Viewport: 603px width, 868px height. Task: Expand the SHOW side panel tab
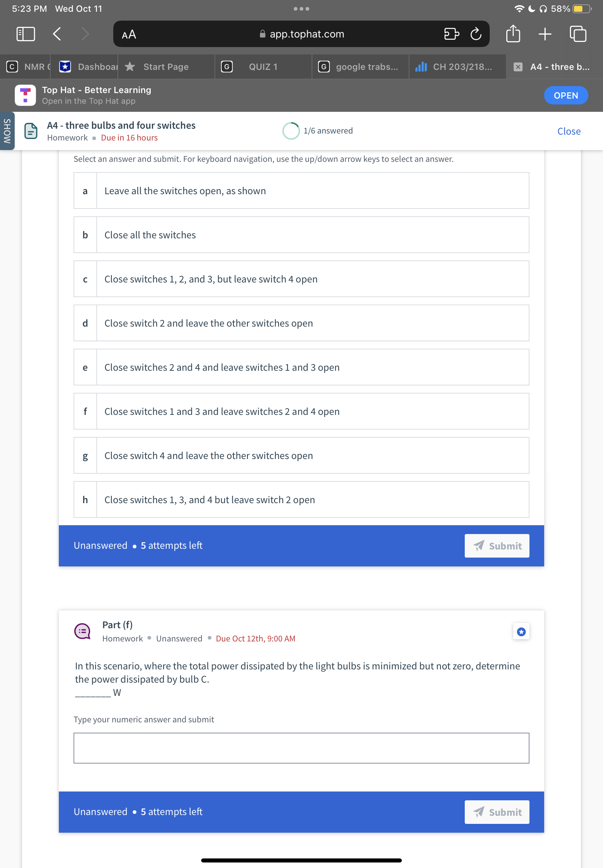[x=7, y=131]
